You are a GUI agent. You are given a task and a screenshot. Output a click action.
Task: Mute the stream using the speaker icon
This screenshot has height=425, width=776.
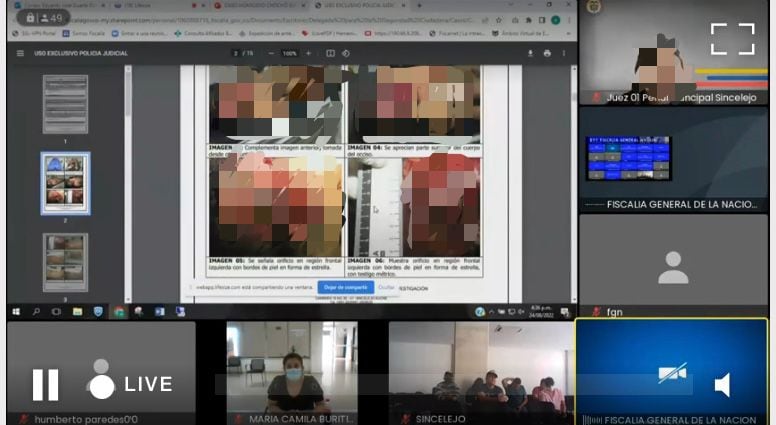tap(722, 385)
